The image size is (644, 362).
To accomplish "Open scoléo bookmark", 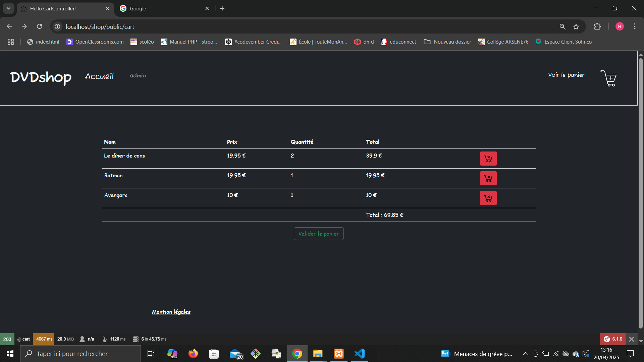I will coord(142,42).
